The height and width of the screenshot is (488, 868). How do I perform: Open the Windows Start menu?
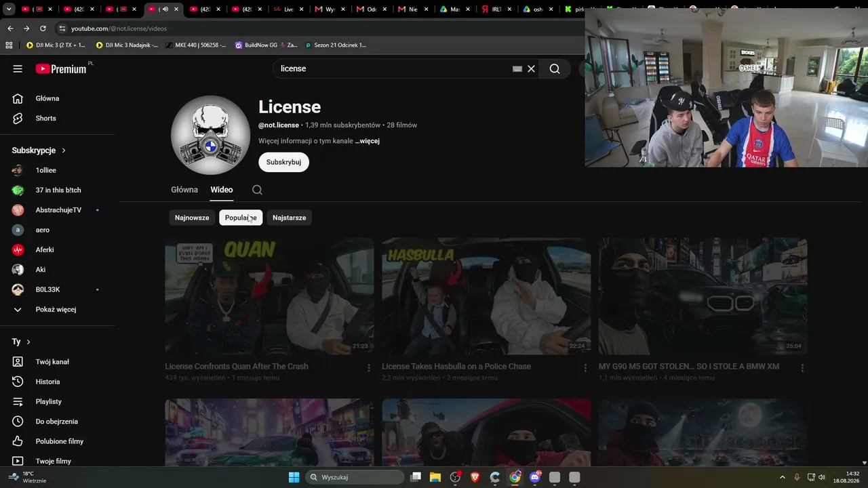click(294, 477)
